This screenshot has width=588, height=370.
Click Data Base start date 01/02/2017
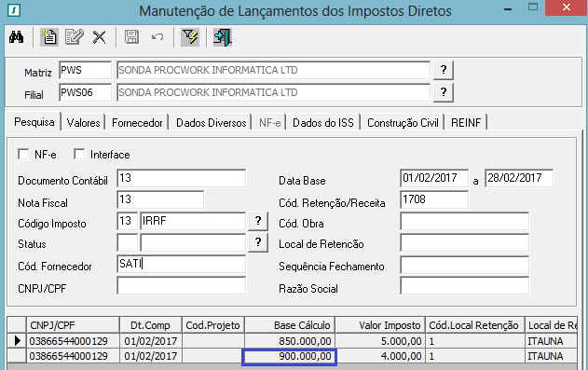434,178
